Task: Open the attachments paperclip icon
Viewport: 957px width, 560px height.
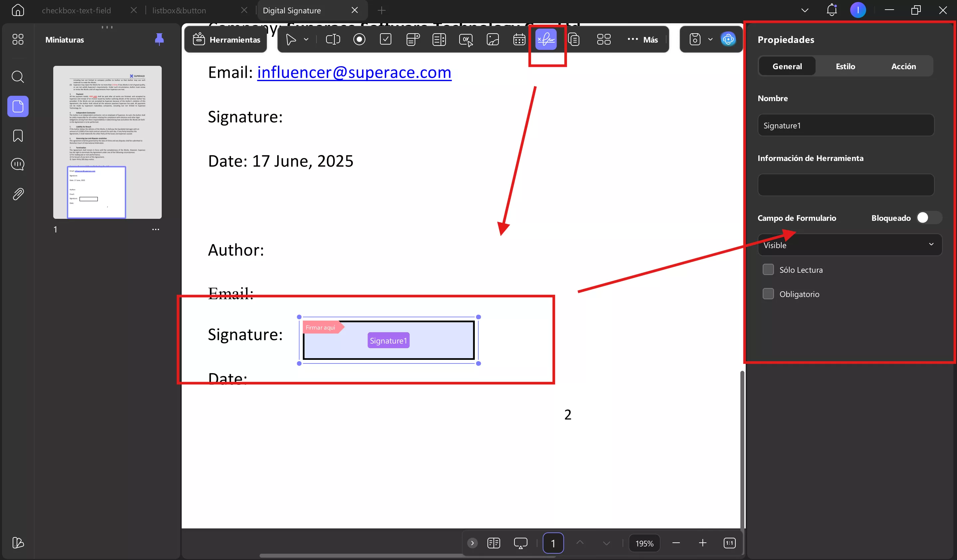Action: 18,194
